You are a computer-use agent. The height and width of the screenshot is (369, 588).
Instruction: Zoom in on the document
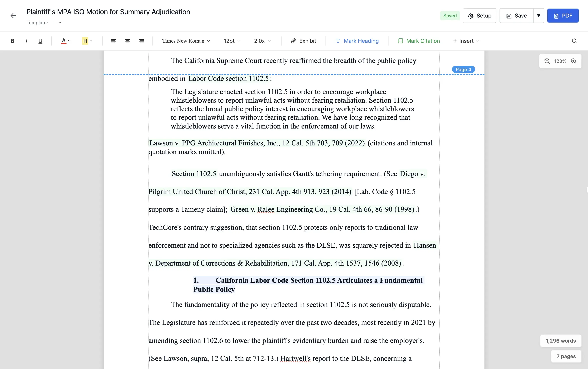(574, 61)
